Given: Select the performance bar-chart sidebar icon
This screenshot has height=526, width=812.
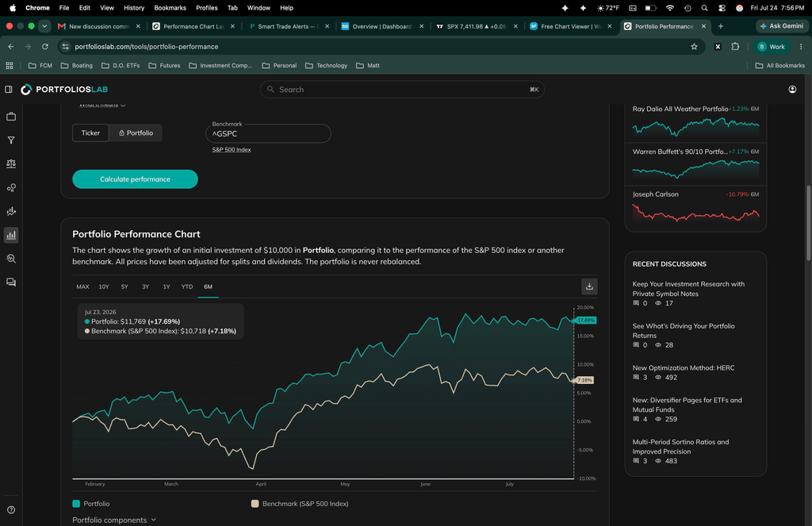Looking at the screenshot, I should 11,236.
